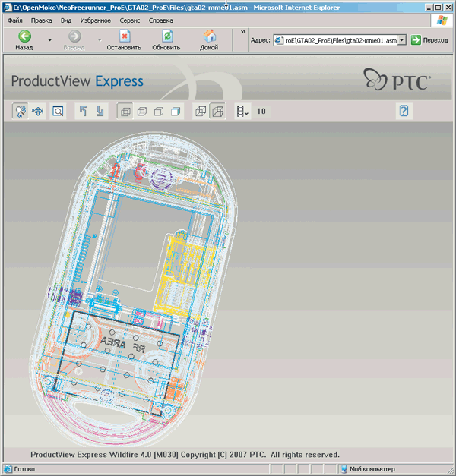The image size is (456, 476).
Task: Open the Назад history dropdown arrow
Action: (50, 40)
